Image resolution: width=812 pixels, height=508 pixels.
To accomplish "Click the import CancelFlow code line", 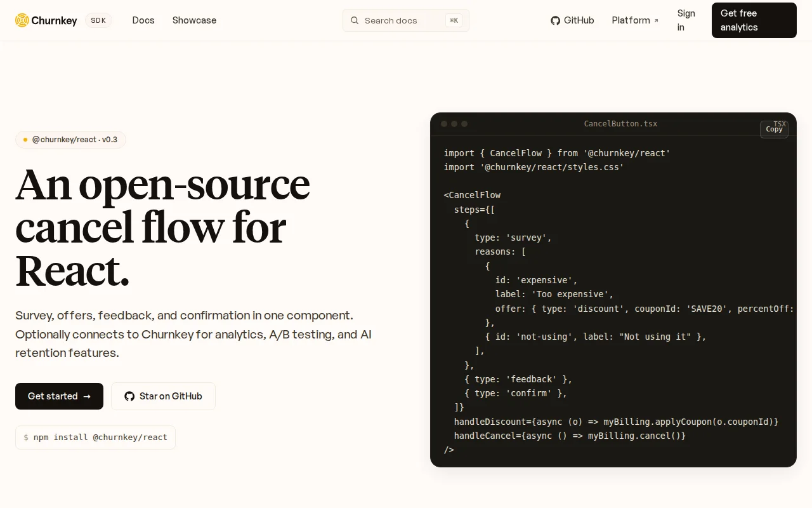I will [557, 153].
